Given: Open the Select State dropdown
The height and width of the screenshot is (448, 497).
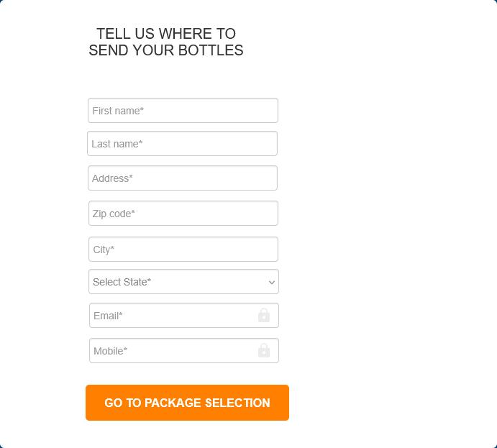Looking at the screenshot, I should (183, 282).
